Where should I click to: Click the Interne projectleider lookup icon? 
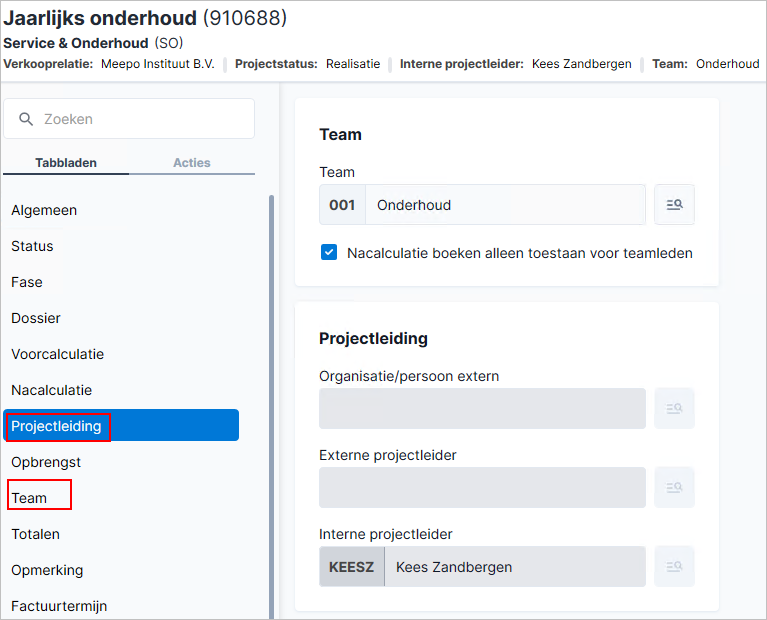click(x=674, y=567)
